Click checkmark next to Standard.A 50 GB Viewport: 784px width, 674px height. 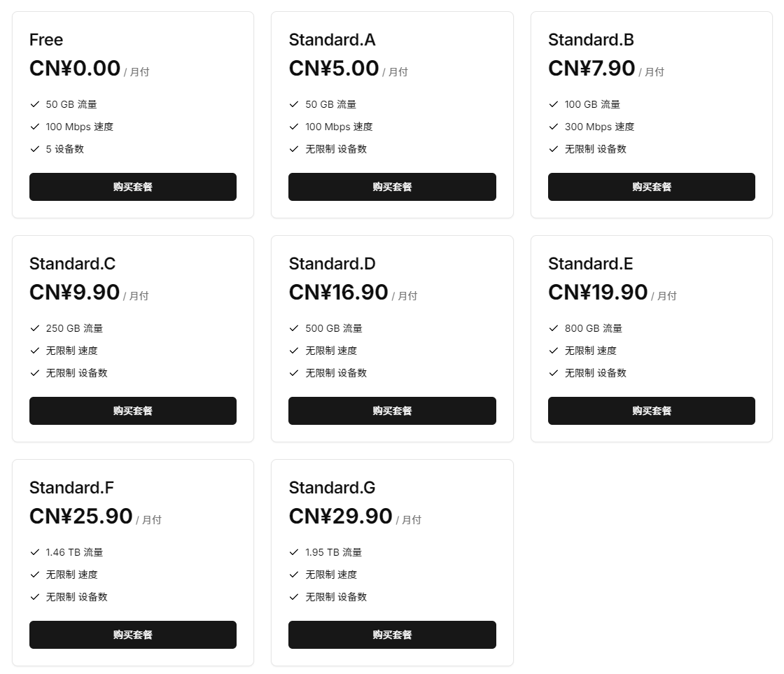(294, 104)
